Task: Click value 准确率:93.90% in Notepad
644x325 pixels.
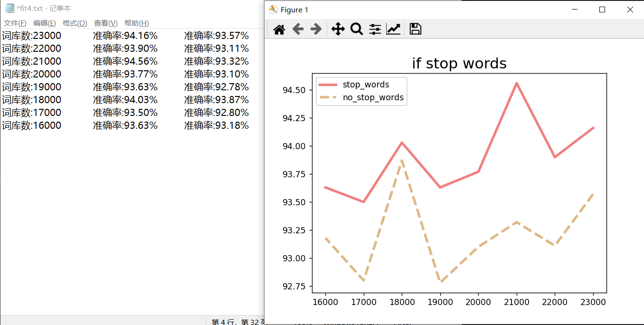Action: tap(125, 48)
